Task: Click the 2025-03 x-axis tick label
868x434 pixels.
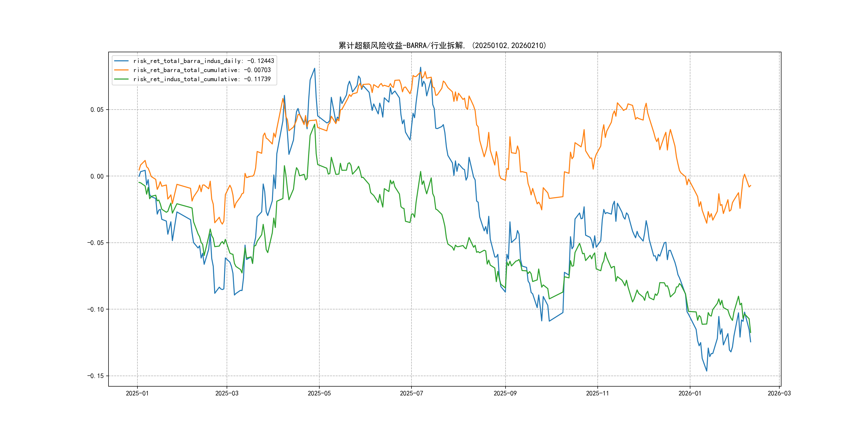Action: [x=227, y=393]
